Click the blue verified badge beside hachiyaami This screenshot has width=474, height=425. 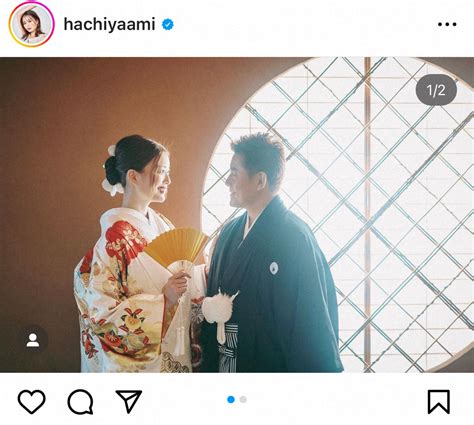pyautogui.click(x=168, y=24)
